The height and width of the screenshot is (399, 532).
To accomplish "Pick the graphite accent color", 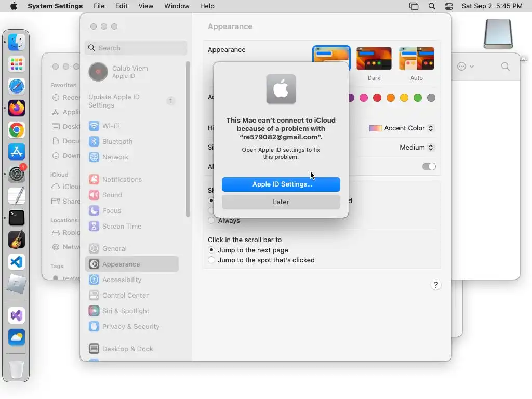I will point(431,98).
